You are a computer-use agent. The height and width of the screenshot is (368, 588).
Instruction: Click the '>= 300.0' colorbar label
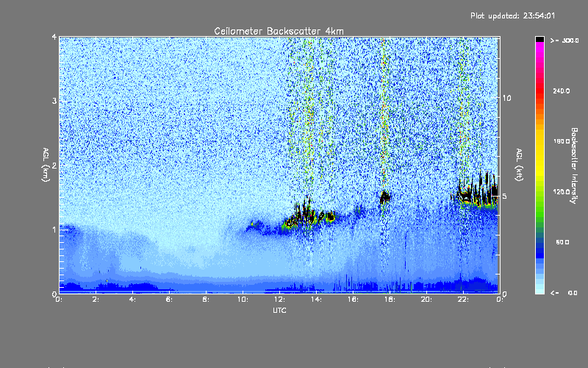[564, 40]
